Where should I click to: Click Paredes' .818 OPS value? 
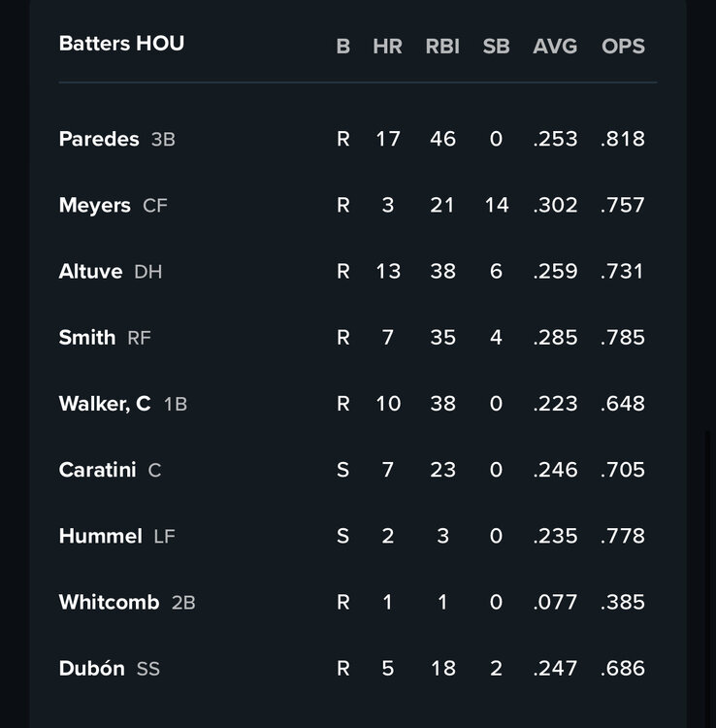click(623, 139)
